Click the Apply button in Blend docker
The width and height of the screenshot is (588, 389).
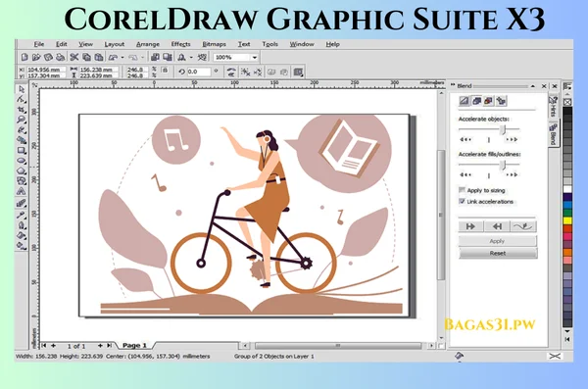(497, 241)
